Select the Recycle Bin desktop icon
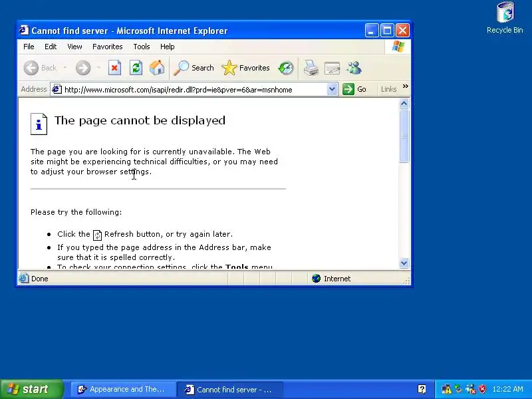This screenshot has width=532, height=399. coord(505,18)
